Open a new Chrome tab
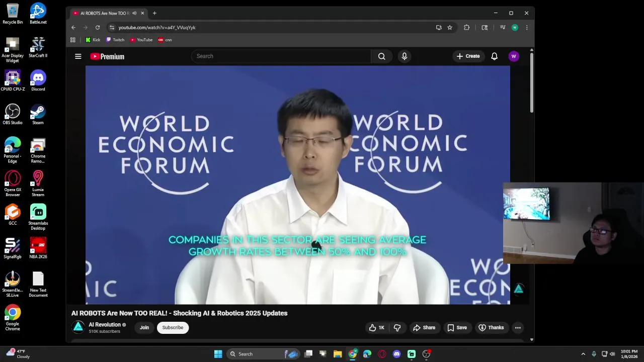644x362 pixels. click(x=154, y=13)
